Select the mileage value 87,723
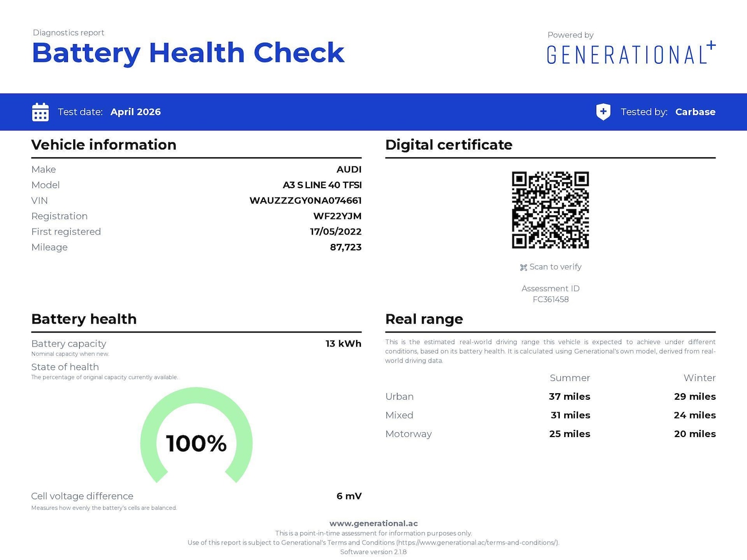Screen dimensions: 747x560 point(346,247)
